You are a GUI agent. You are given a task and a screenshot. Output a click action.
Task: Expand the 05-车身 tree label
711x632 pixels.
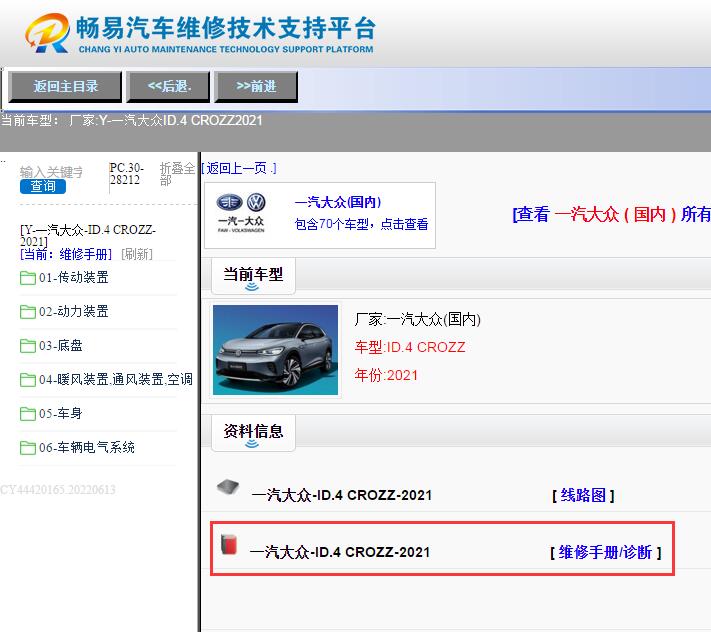tap(61, 413)
